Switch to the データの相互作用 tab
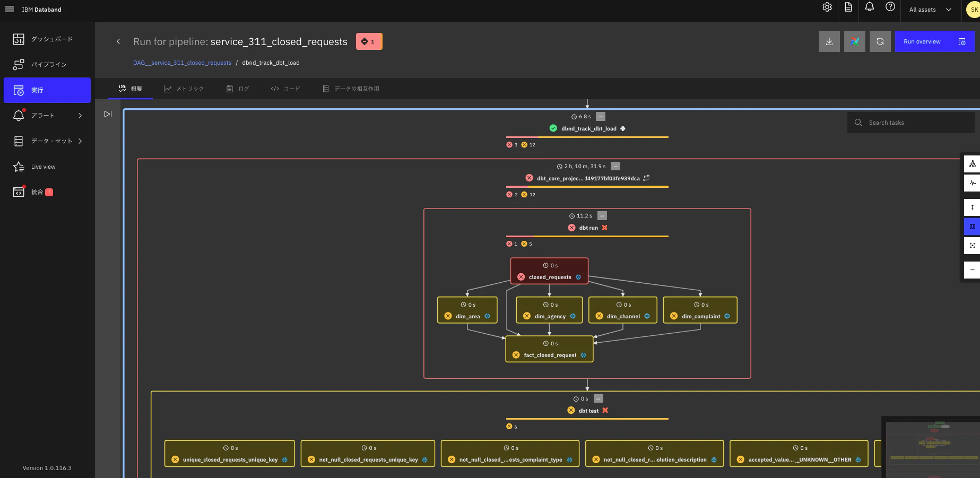 pos(351,89)
